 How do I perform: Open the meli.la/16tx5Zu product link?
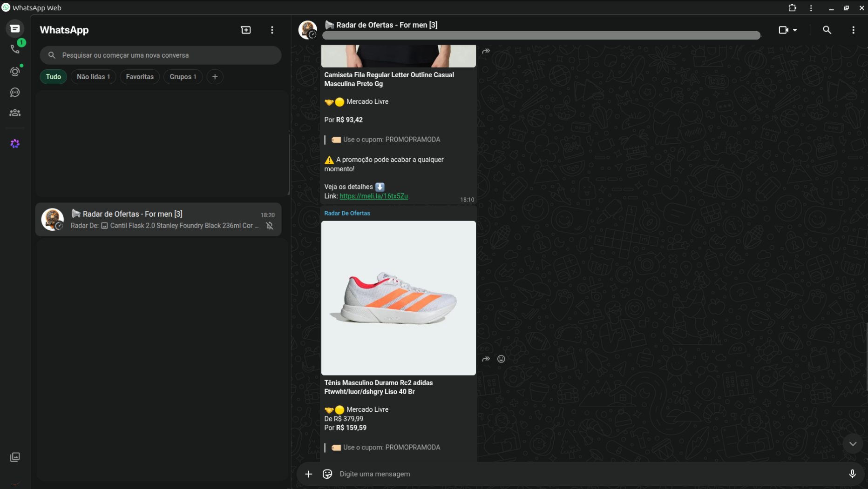373,196
